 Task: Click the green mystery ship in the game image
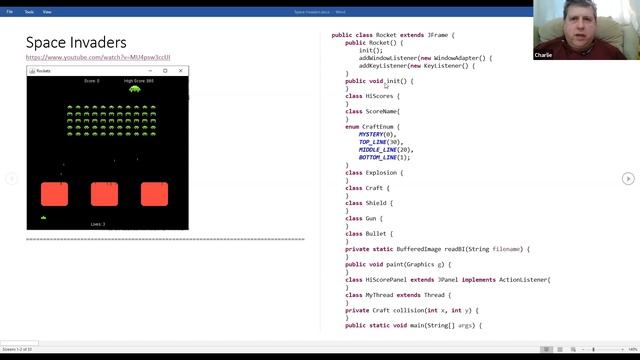coord(135,89)
